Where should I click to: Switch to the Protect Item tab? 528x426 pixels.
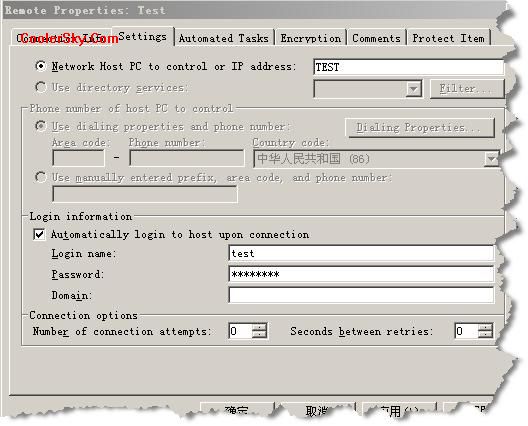[449, 38]
